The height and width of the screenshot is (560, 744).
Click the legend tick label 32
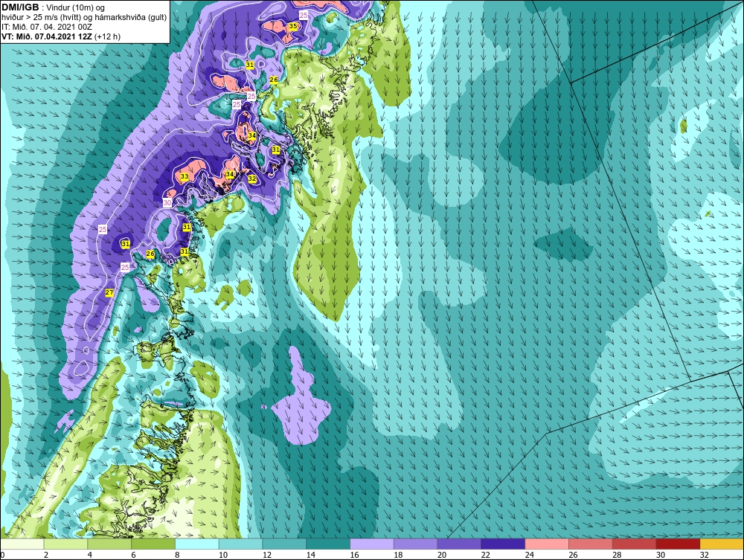pyautogui.click(x=704, y=555)
